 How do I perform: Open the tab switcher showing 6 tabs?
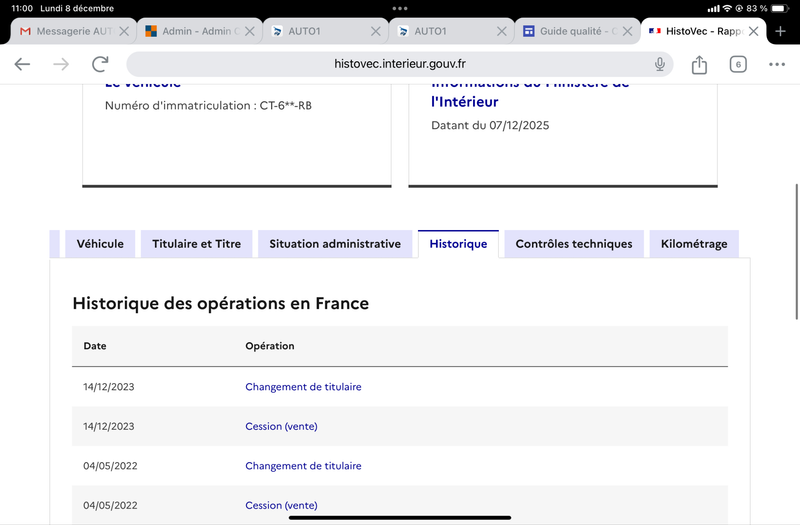[738, 64]
